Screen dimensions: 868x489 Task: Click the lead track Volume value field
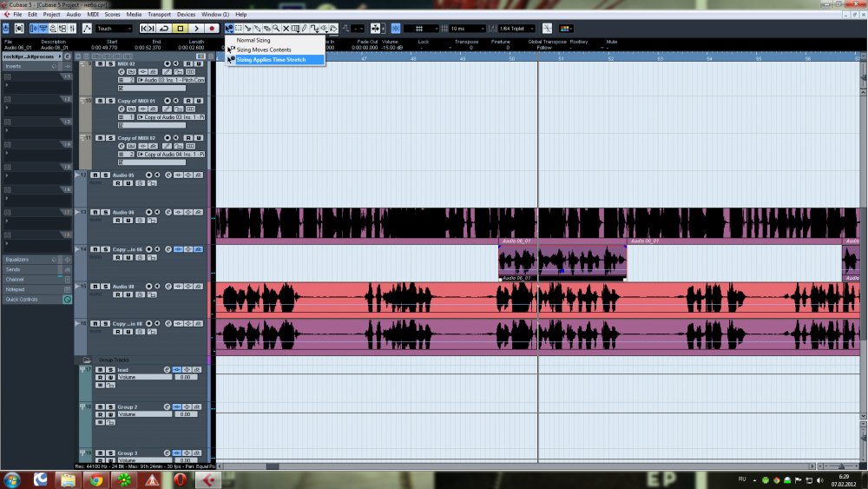tap(186, 377)
